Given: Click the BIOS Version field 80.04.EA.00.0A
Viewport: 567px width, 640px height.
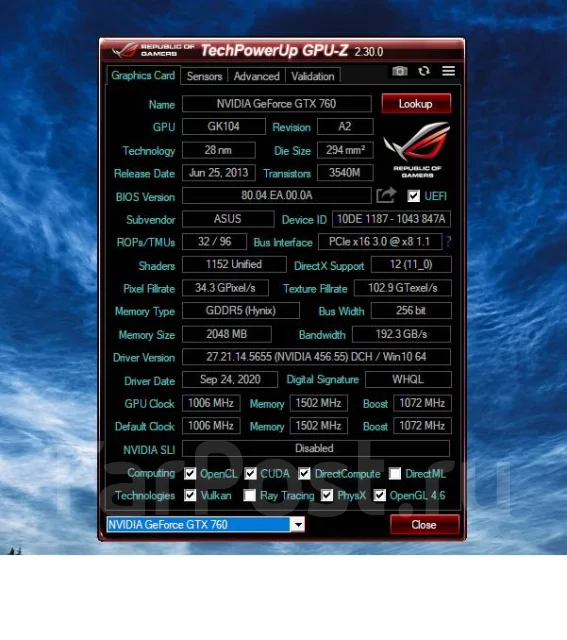Looking at the screenshot, I should 277,195.
